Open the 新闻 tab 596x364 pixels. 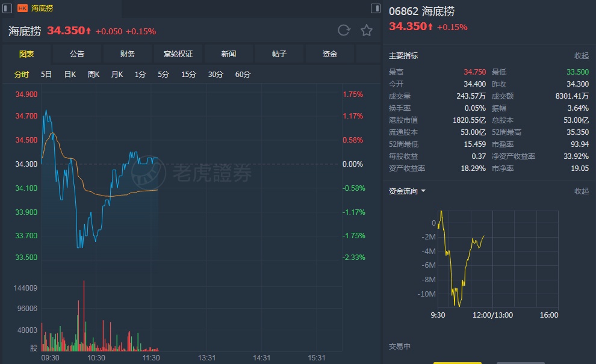229,54
